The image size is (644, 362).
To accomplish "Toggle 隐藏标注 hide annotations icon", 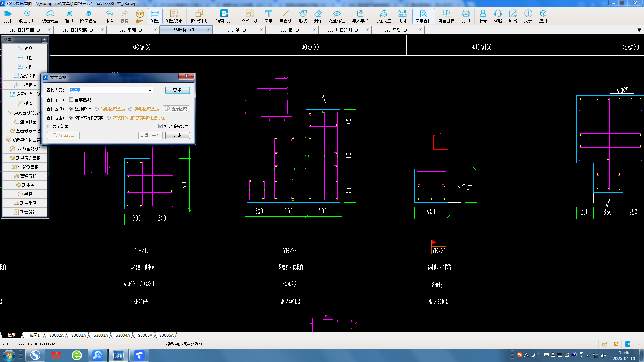I will tap(337, 16).
